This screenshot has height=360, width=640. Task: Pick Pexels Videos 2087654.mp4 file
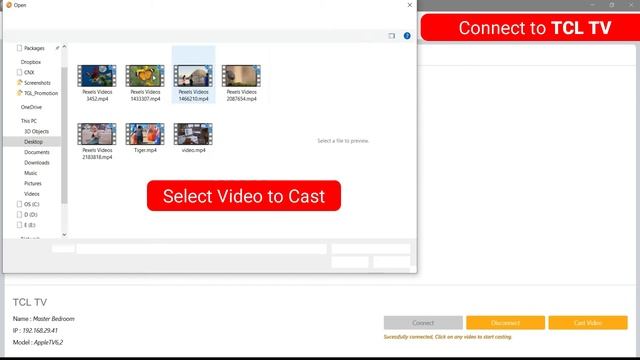(241, 83)
